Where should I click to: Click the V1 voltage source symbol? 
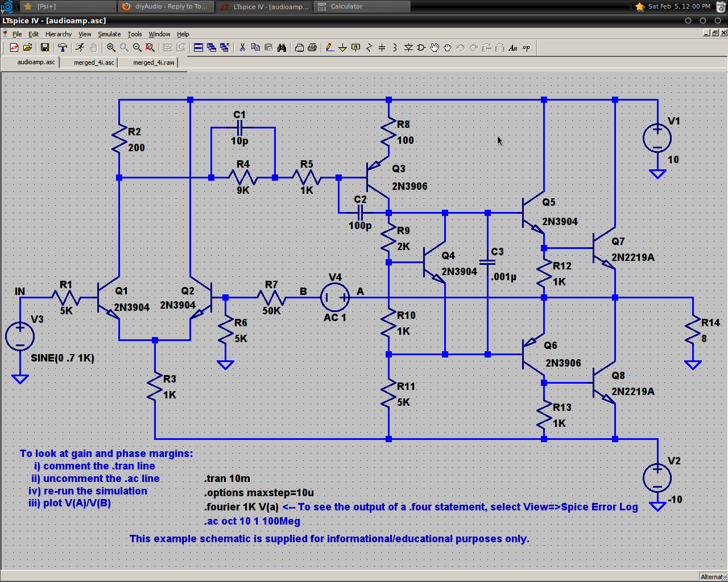[657, 138]
